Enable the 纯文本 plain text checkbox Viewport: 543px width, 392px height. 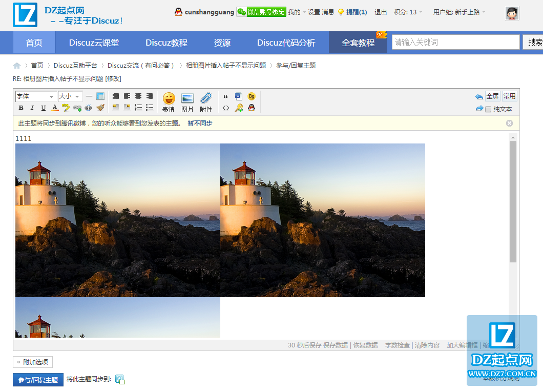[488, 109]
